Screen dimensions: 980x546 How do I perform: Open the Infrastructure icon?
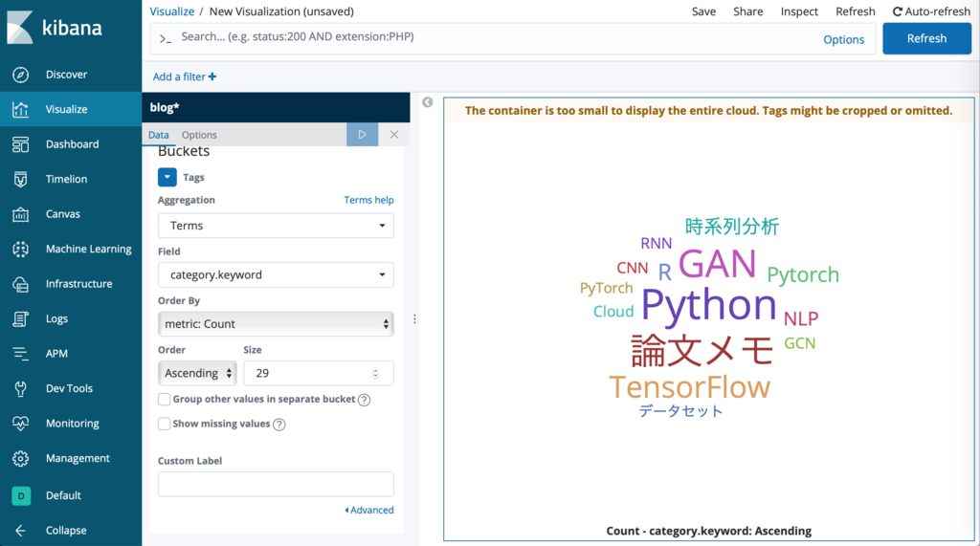tap(20, 284)
